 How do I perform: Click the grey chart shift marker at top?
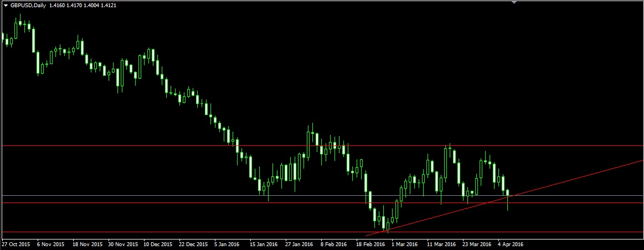pyautogui.click(x=514, y=2)
